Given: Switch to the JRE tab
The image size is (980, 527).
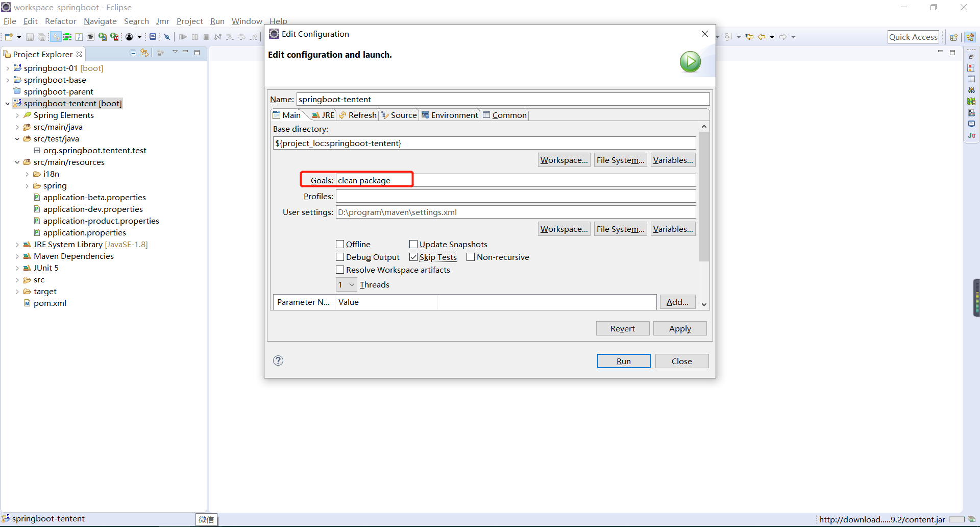Looking at the screenshot, I should pyautogui.click(x=323, y=115).
